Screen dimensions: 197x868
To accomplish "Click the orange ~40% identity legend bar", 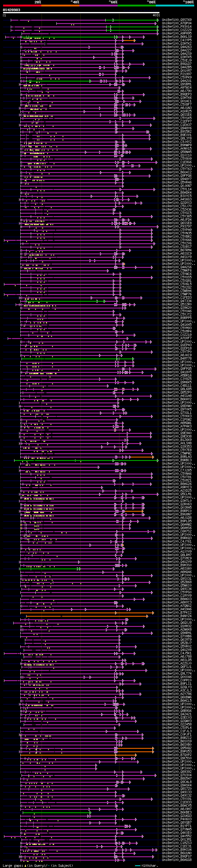I will click(x=60, y=6).
